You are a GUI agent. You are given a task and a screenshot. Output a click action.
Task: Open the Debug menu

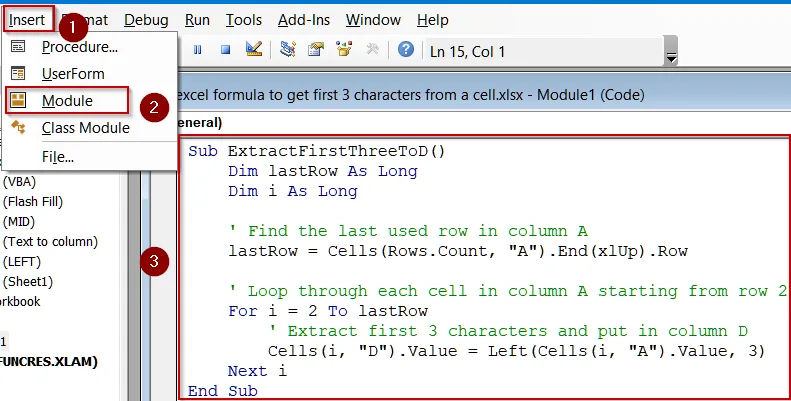146,20
